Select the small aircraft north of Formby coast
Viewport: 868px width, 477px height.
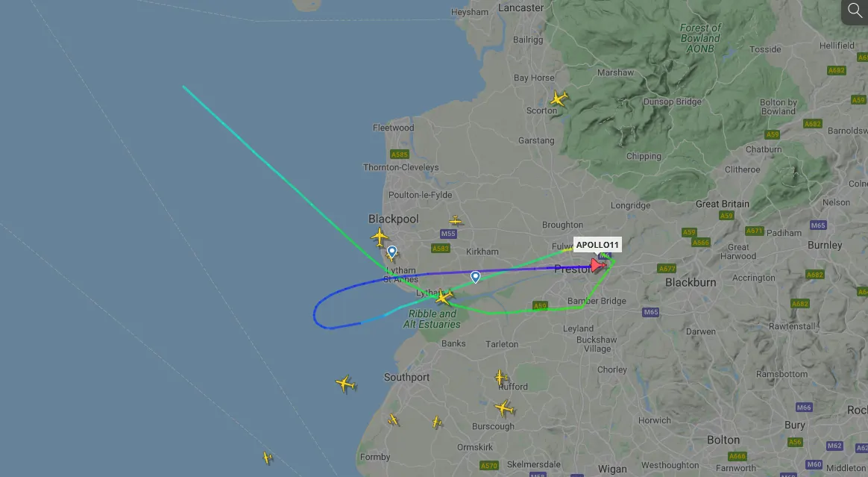[394, 420]
